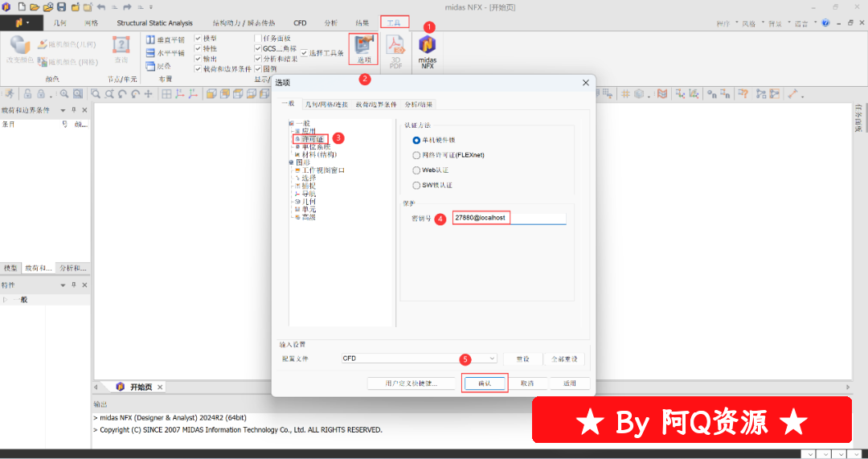Open the 选项 (Options) ribbon button
This screenshot has height=459, width=868.
point(364,49)
